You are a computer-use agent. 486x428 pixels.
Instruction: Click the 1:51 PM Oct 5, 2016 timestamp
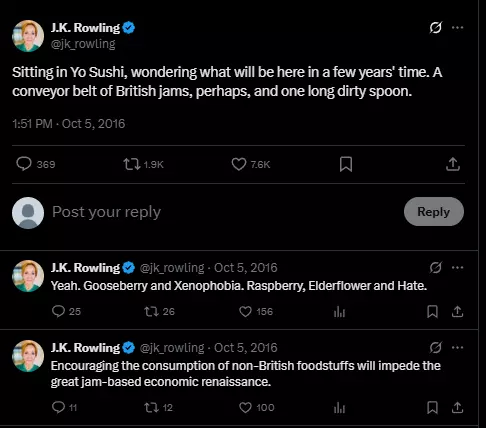69,124
